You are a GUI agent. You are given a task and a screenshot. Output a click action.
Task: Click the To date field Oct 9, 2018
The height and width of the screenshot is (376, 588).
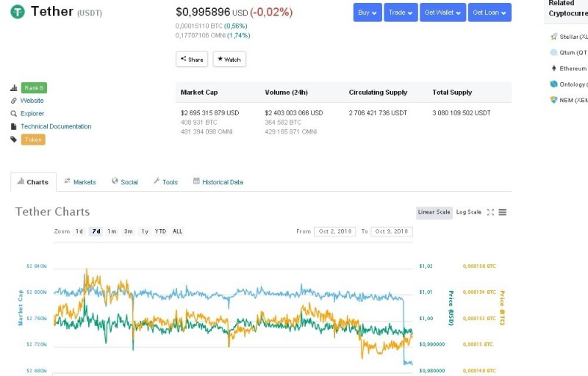click(x=392, y=231)
